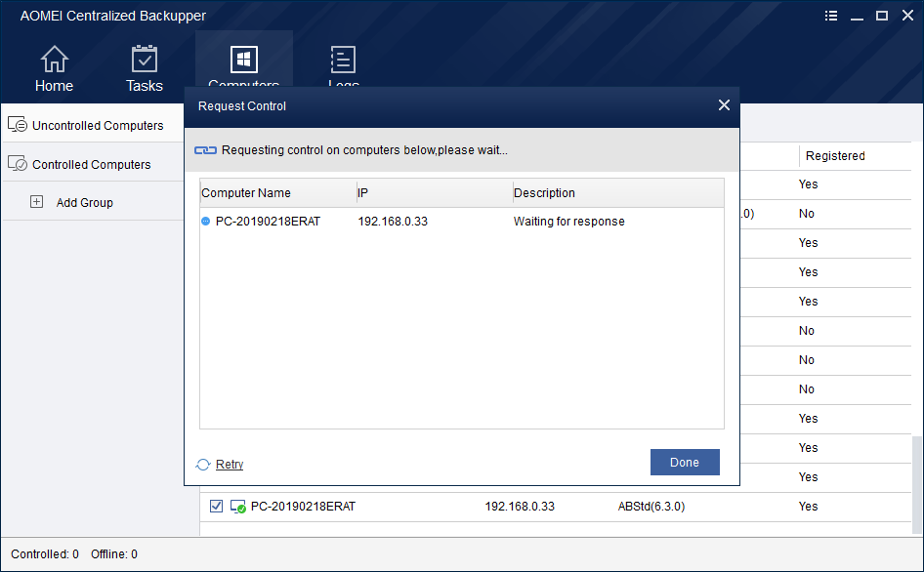Select PC-20190218ERAT row in dialog list
The image size is (924, 572).
point(461,222)
